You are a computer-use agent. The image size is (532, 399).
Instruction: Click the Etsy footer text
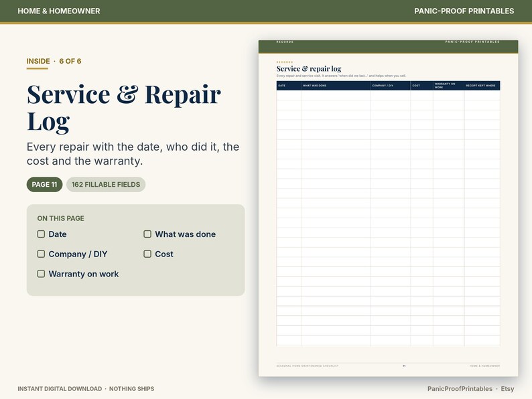point(507,389)
